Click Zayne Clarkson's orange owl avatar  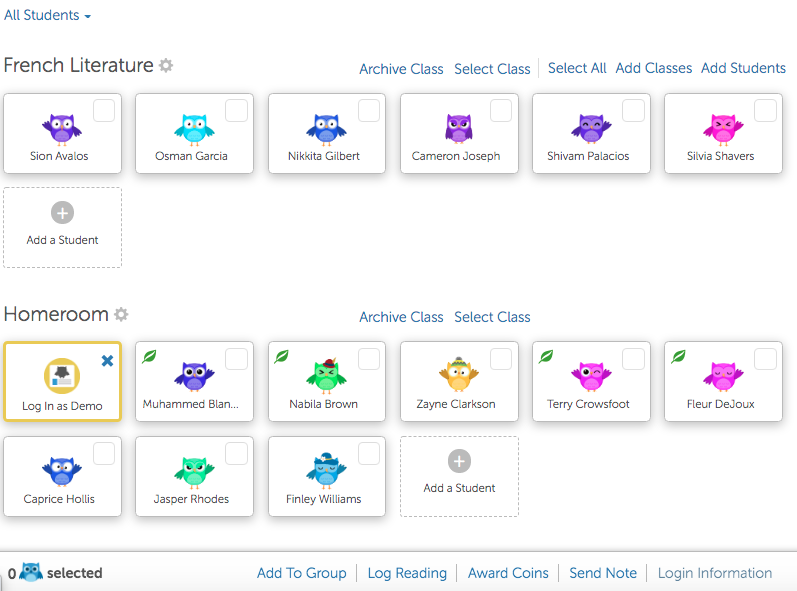[x=459, y=375]
